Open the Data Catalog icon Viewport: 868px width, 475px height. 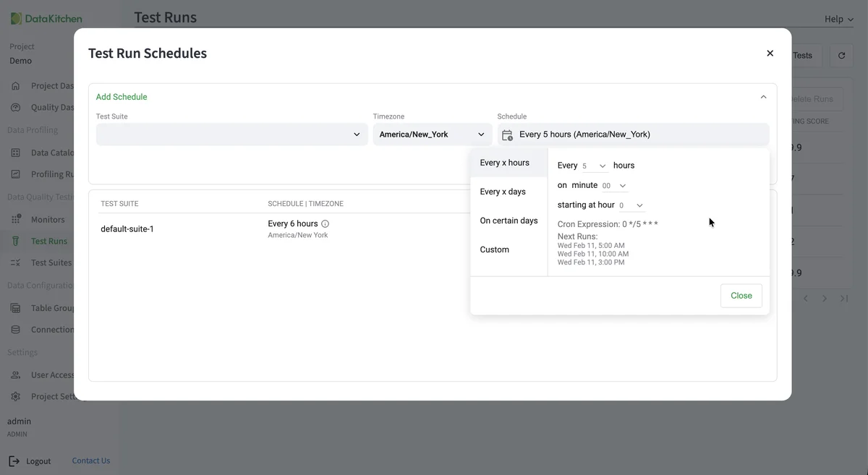tap(16, 152)
